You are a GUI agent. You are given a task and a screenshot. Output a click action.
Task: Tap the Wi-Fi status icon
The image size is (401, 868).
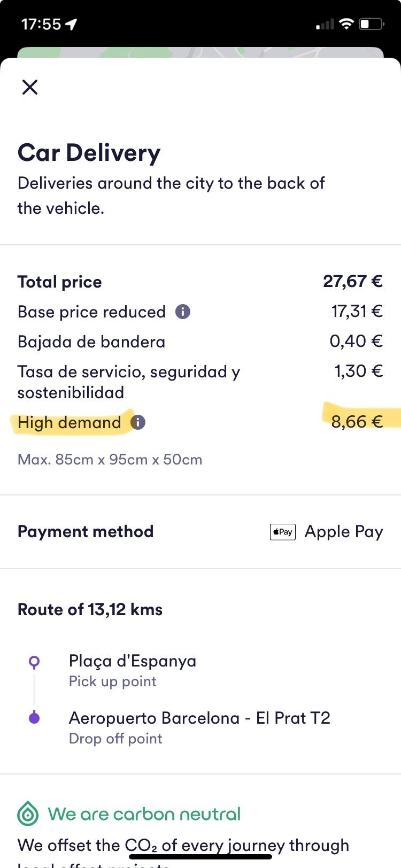[x=346, y=24]
